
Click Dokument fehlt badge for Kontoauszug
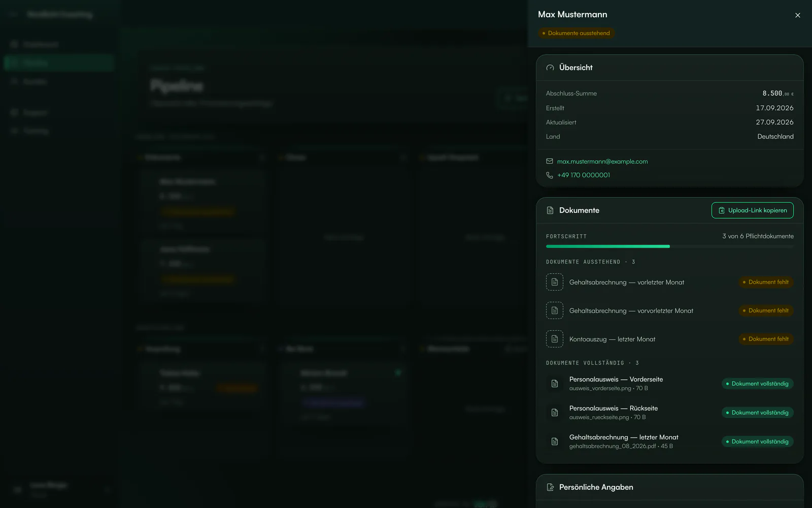pos(766,339)
